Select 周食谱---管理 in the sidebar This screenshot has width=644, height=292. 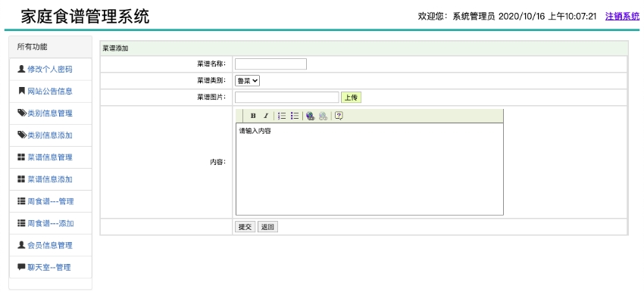click(50, 201)
